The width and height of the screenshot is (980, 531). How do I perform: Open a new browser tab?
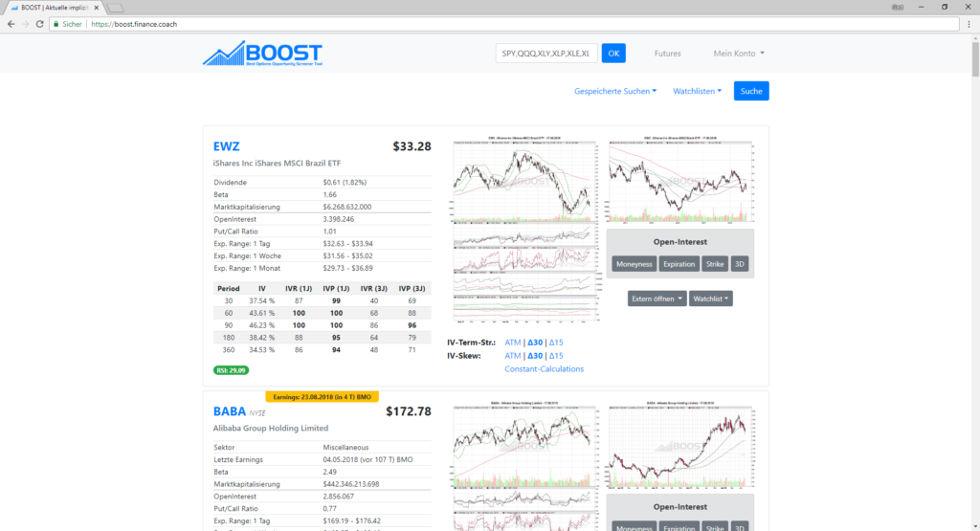pyautogui.click(x=115, y=8)
